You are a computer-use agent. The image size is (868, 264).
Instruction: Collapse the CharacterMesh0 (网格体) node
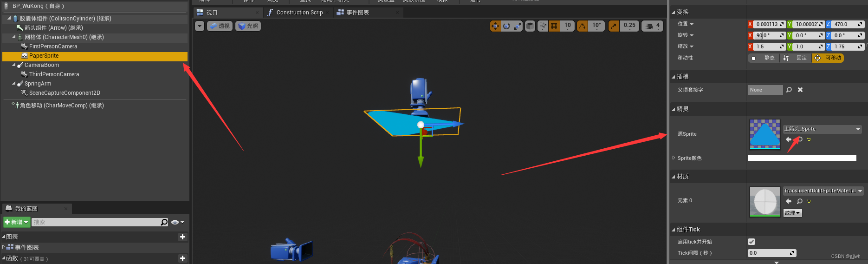pos(13,37)
